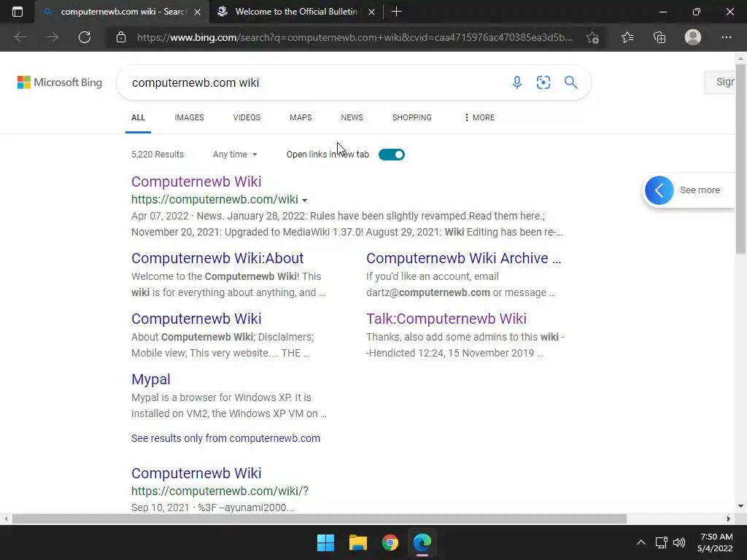View site information via the lock icon
This screenshot has height=560, width=747.
click(121, 37)
